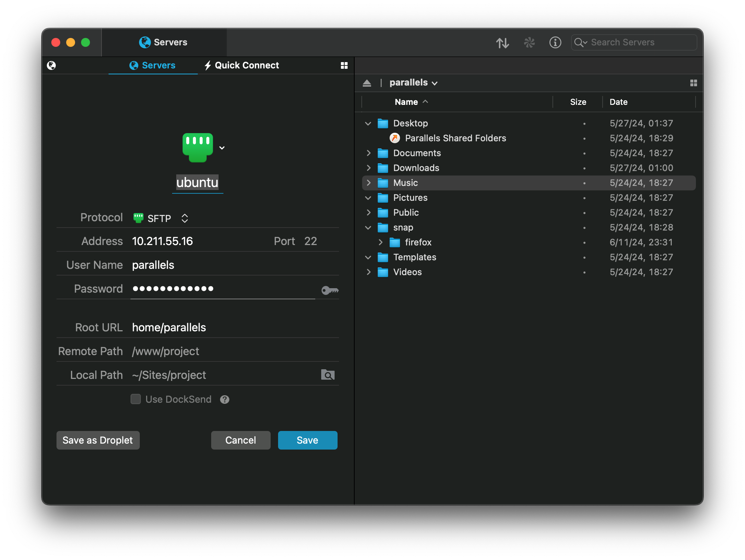The height and width of the screenshot is (560, 745).
Task: Switch to the Servers tab
Action: 152,65
